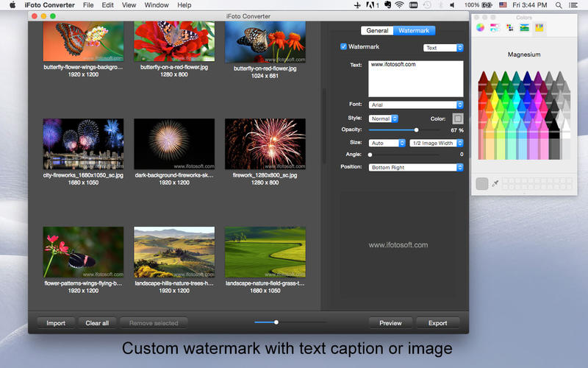Open the Apple menu

[12, 5]
